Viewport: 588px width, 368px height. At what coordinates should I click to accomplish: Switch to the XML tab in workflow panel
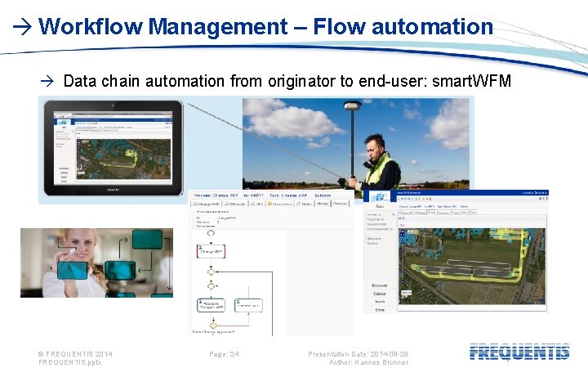[x=257, y=204]
